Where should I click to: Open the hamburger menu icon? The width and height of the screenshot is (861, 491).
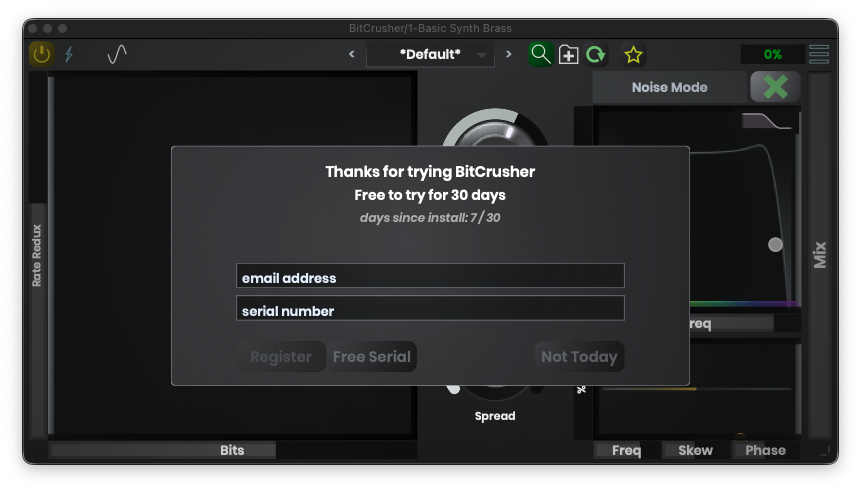click(x=819, y=54)
